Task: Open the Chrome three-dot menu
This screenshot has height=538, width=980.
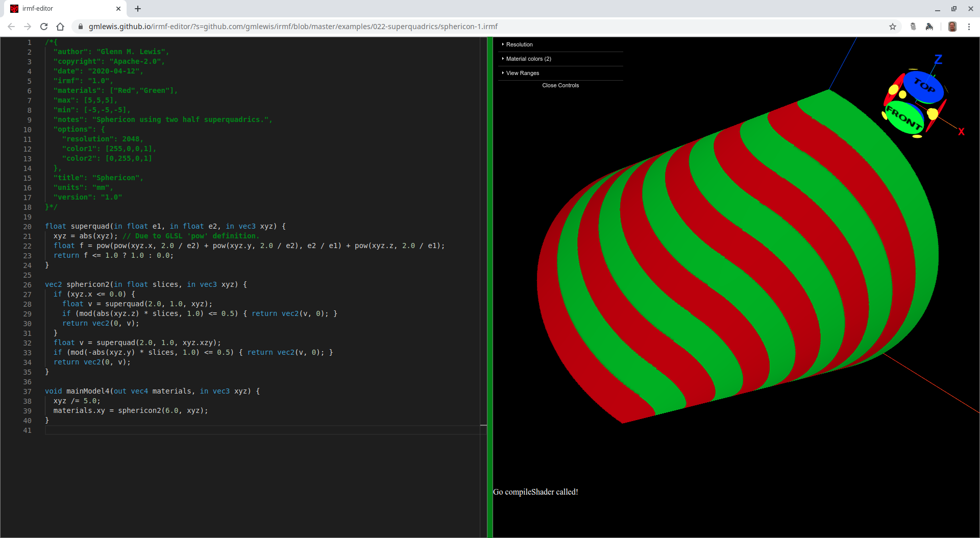Action: click(x=969, y=27)
